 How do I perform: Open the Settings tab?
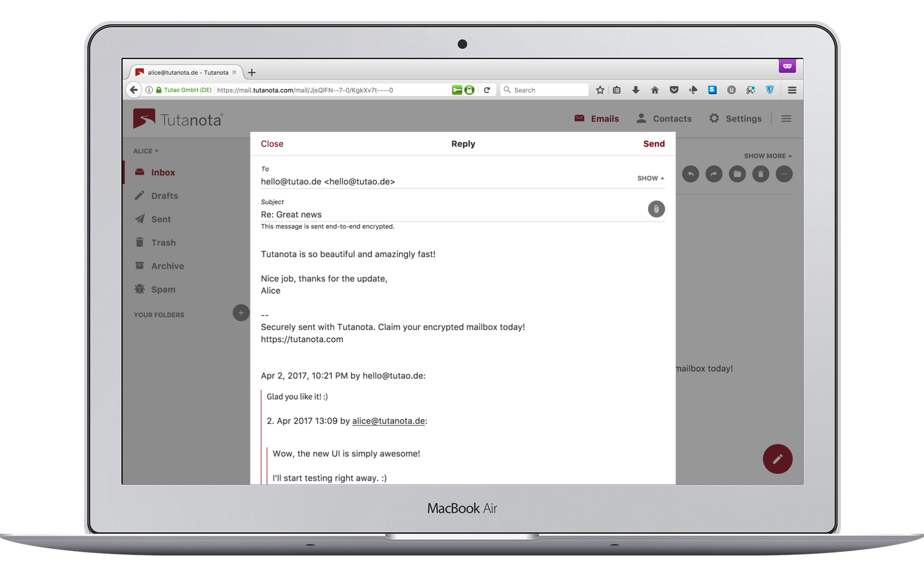pos(735,119)
